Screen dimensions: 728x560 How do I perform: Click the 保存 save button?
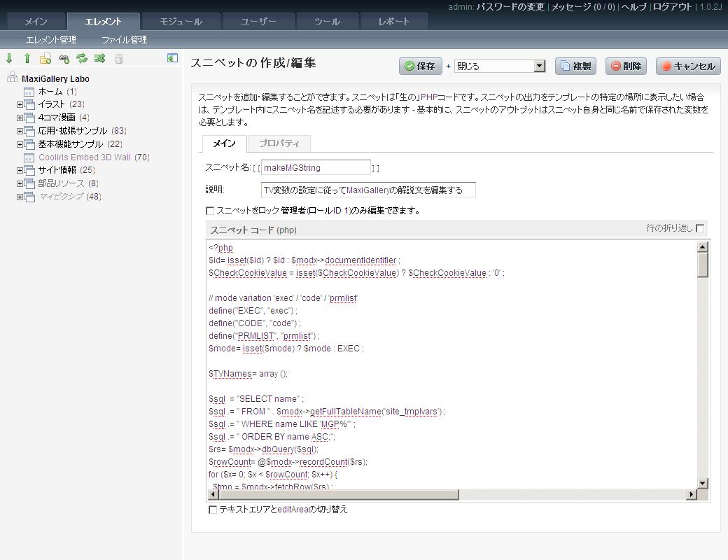pyautogui.click(x=420, y=66)
